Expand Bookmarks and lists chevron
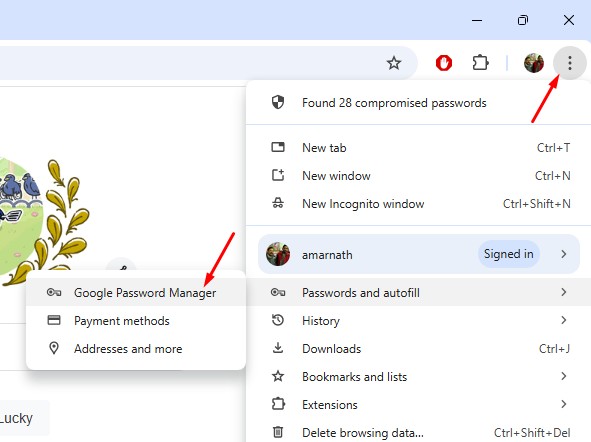 coord(563,376)
